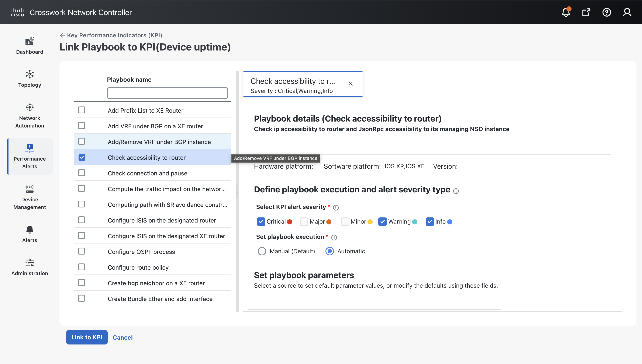Click the Playbook name filter field
Image resolution: width=642 pixels, height=364 pixels.
click(167, 93)
